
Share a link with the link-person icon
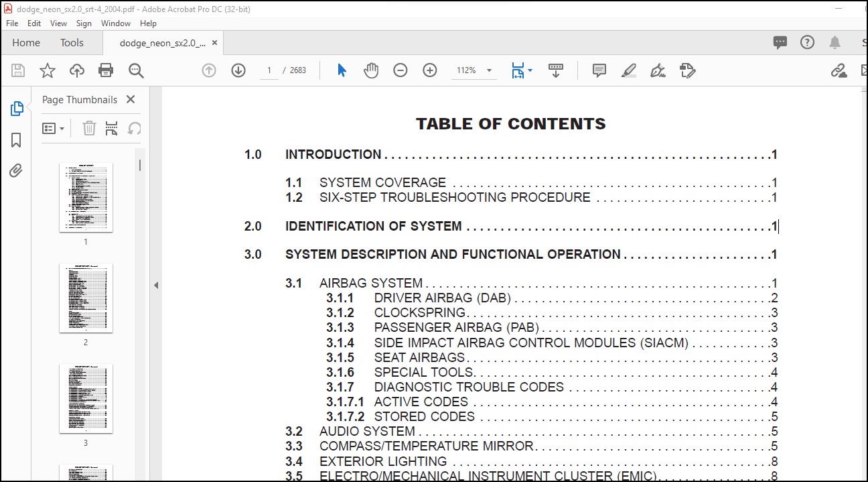pos(839,70)
